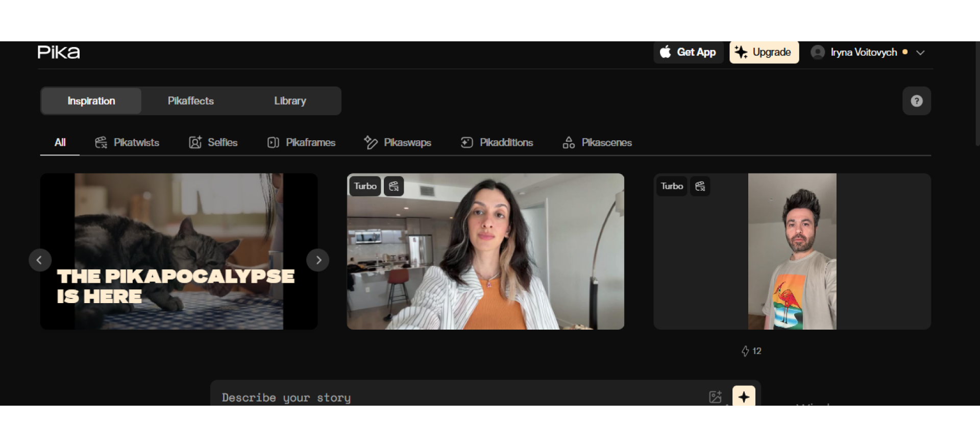Click the image upload icon in prompt box
The width and height of the screenshot is (980, 447).
tap(716, 396)
